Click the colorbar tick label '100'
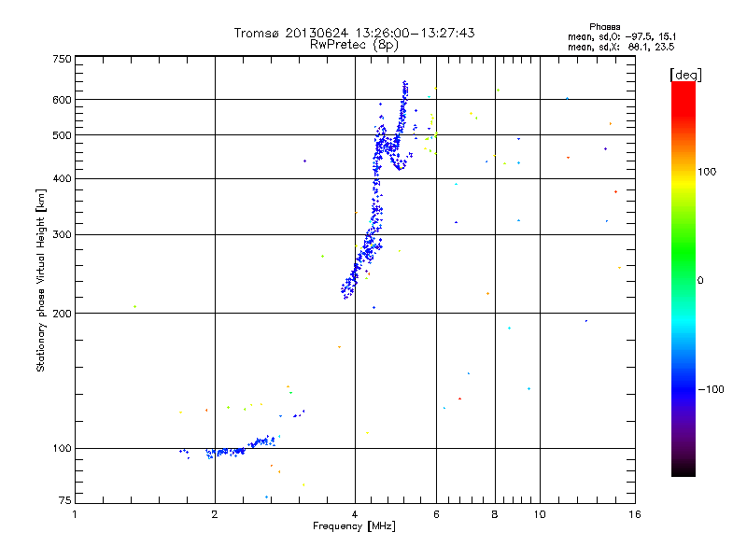 (x=707, y=172)
